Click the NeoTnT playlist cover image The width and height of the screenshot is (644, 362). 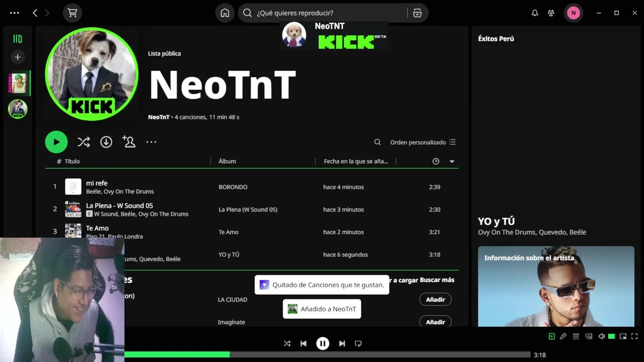(92, 74)
